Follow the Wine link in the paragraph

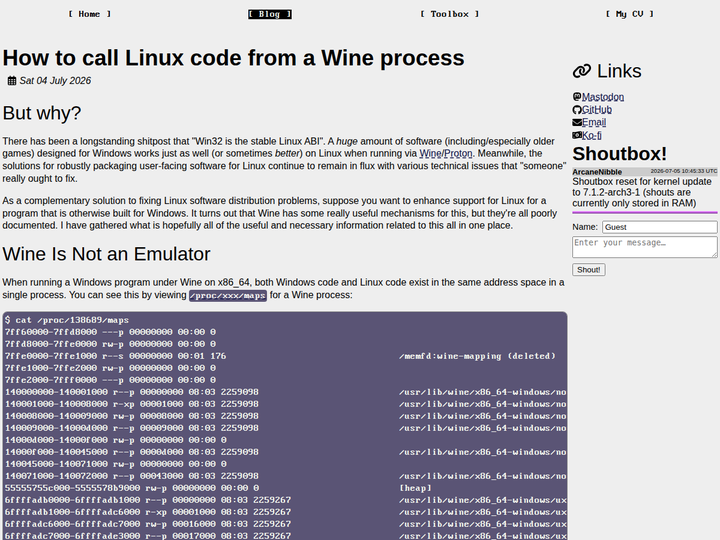tap(430, 153)
